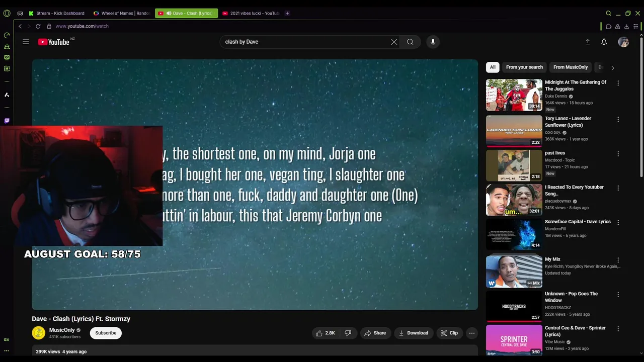Viewport: 644px width, 362px height.
Task: Like the video with 2.8K thumbs up
Action: coord(325,333)
